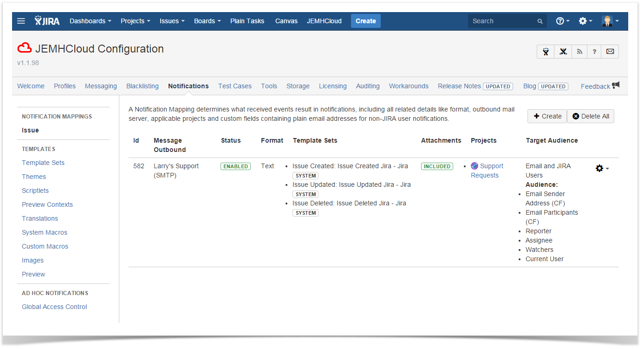The image size is (644, 349).
Task: Click the search magnifier icon
Action: [540, 21]
